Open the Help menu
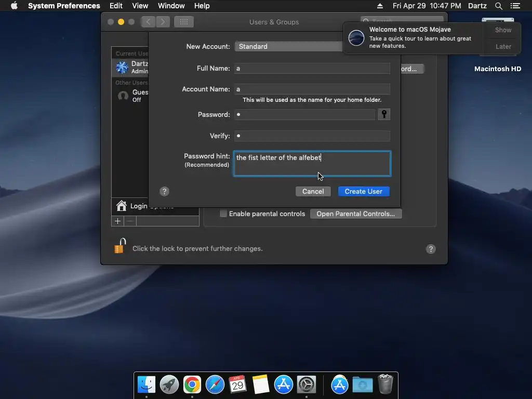 pyautogui.click(x=202, y=6)
